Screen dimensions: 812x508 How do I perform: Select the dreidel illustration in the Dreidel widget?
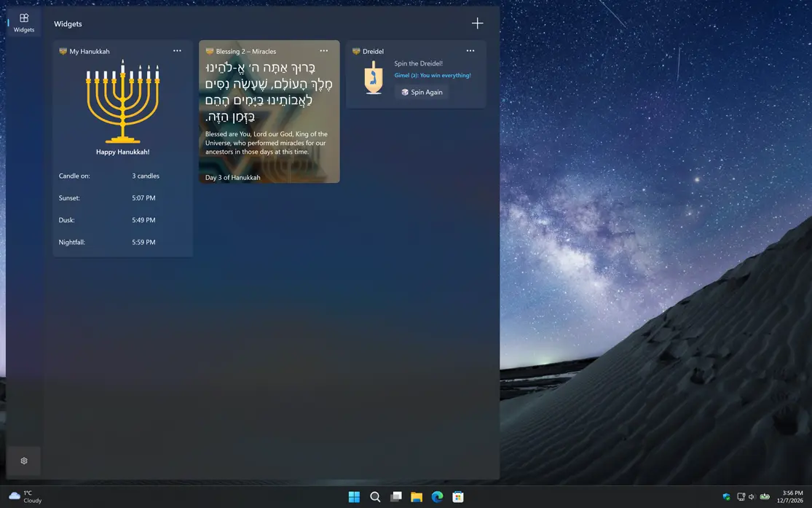click(x=373, y=78)
